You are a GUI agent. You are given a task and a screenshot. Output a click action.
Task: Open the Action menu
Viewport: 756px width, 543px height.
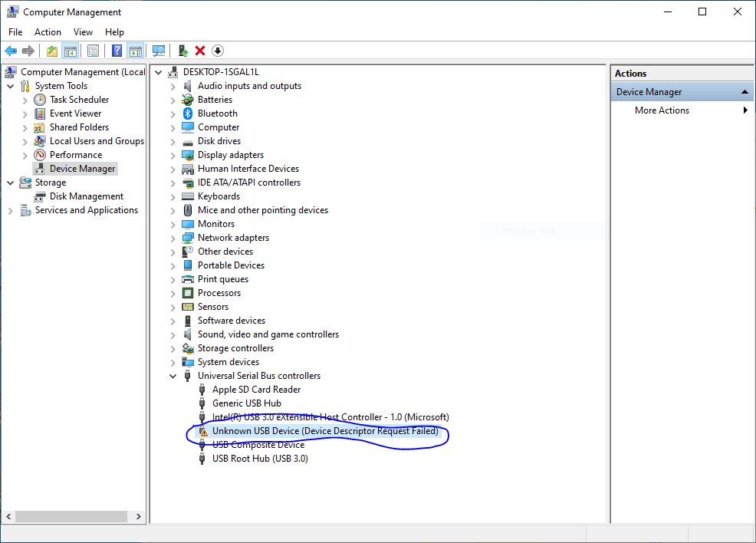pyautogui.click(x=48, y=31)
